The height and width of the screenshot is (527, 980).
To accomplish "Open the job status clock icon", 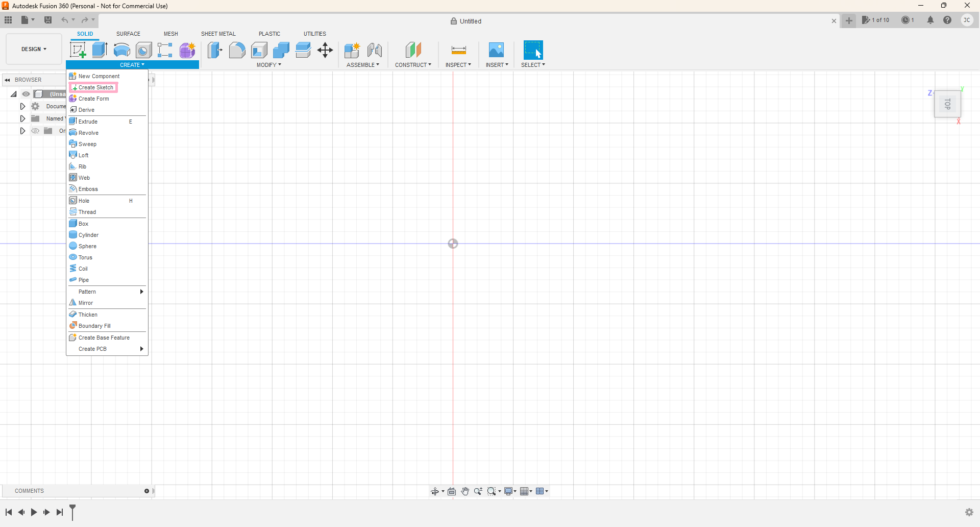I will [905, 20].
